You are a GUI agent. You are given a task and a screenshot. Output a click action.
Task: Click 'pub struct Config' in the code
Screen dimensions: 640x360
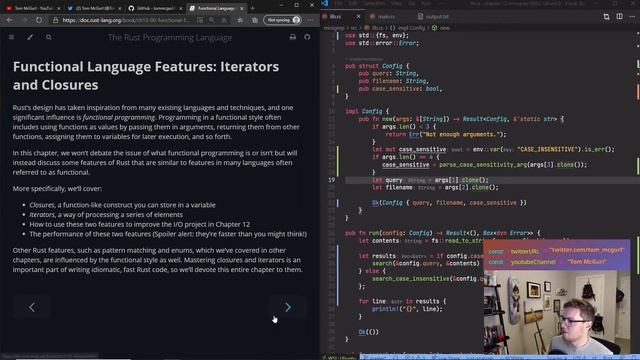pos(374,66)
